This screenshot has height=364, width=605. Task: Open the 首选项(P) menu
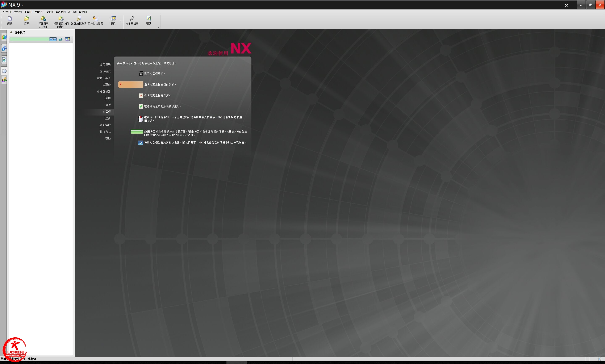[x=60, y=12]
